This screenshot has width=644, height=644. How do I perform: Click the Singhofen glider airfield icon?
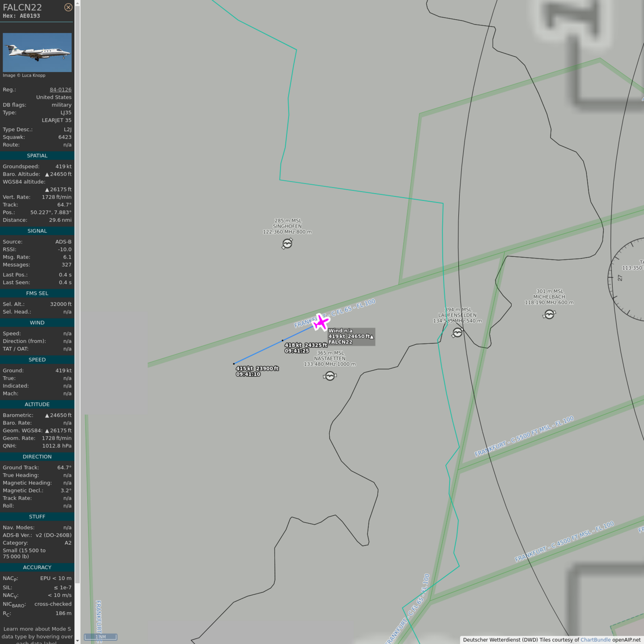(287, 243)
